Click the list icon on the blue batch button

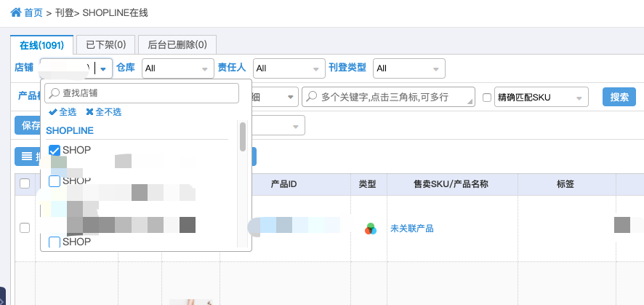[x=27, y=157]
